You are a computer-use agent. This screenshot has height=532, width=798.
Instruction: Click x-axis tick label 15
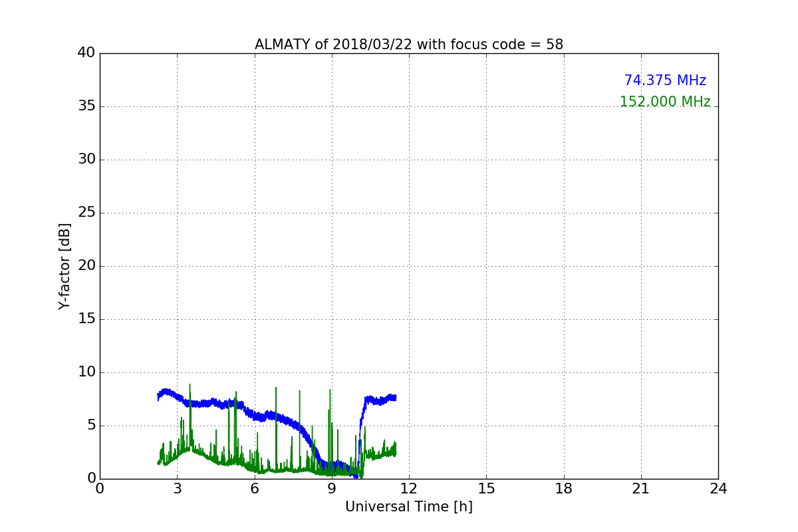tap(486, 489)
